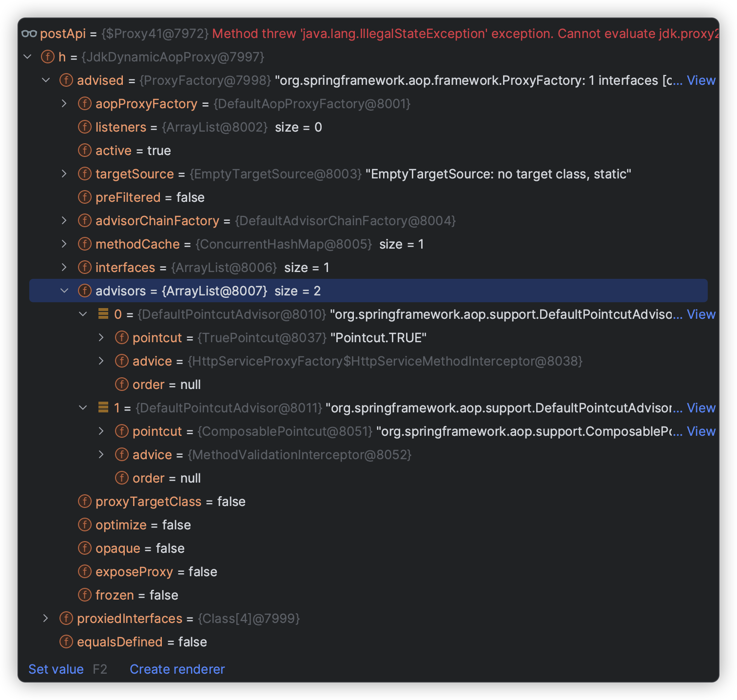The image size is (737, 700).
Task: Select the "preFiltered = false" row text
Action: [150, 197]
